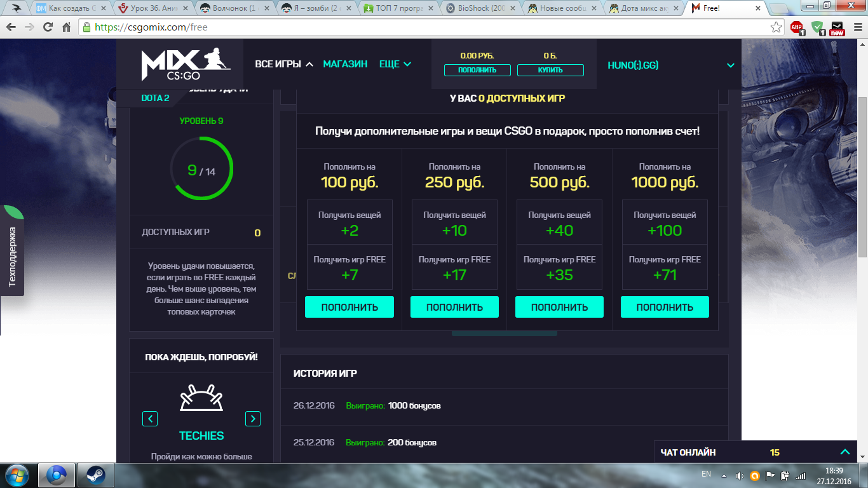
Task: Click the EN language indicator
Action: point(706,474)
